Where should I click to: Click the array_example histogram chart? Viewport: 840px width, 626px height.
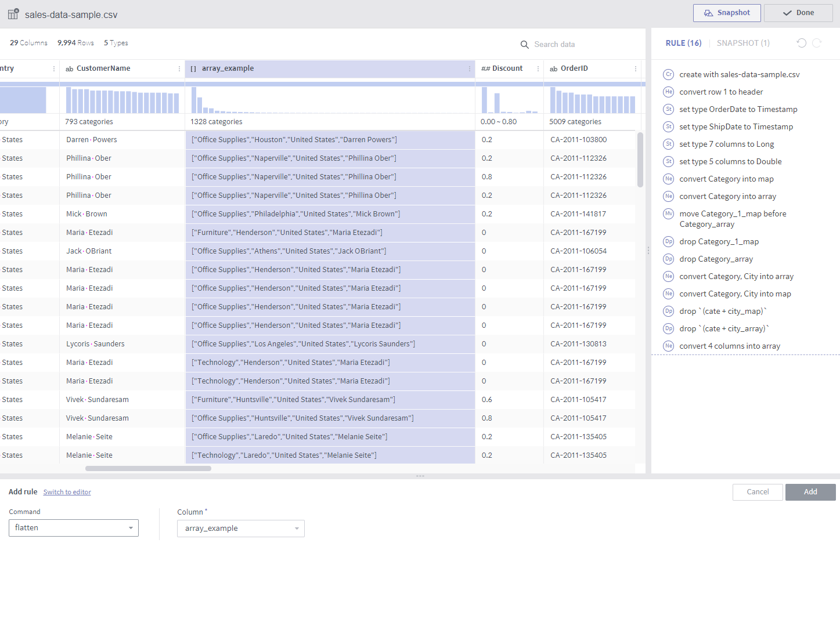(330, 100)
